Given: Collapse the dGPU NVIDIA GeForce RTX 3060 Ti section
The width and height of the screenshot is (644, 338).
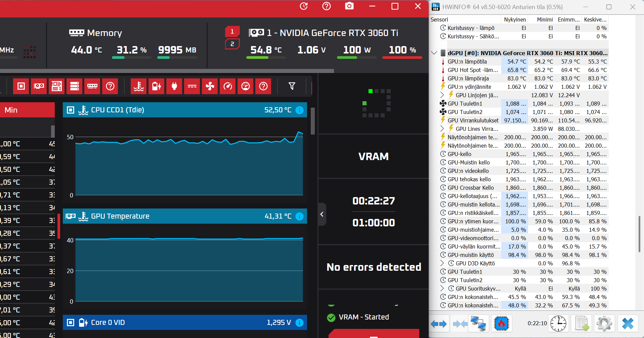Looking at the screenshot, I should coord(434,53).
